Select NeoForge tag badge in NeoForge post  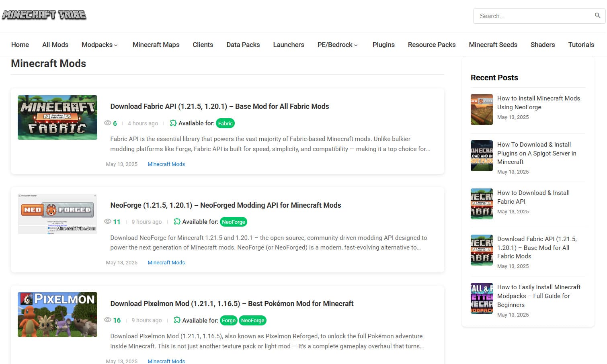point(234,222)
